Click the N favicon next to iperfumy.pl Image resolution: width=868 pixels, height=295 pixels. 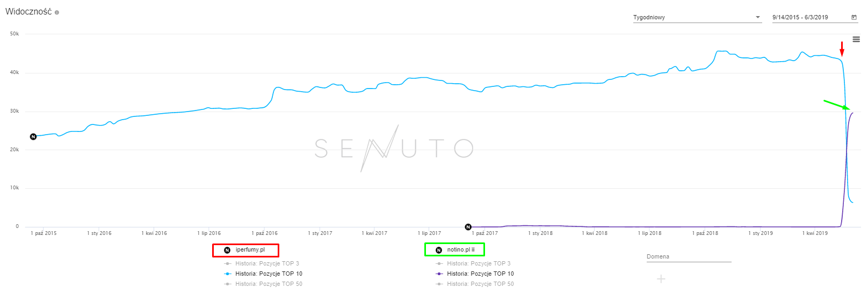click(227, 250)
